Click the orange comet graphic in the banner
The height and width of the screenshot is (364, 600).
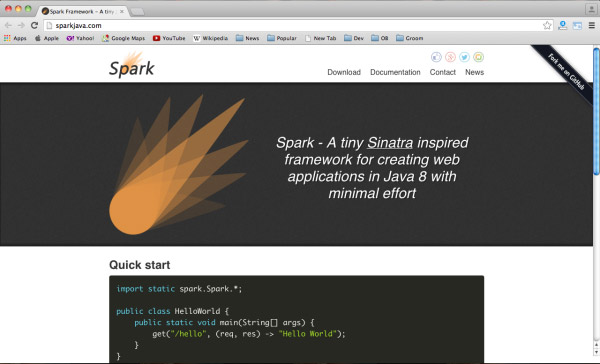tap(178, 165)
